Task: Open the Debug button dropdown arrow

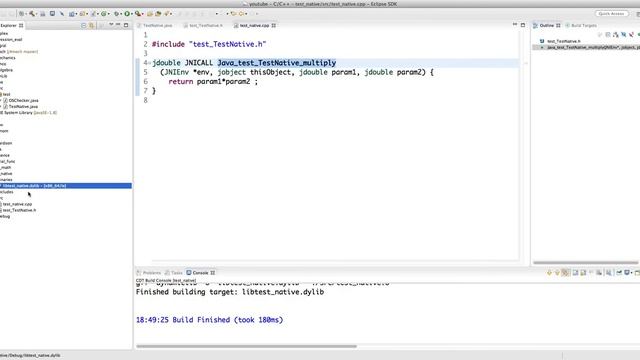Action: pos(122,14)
